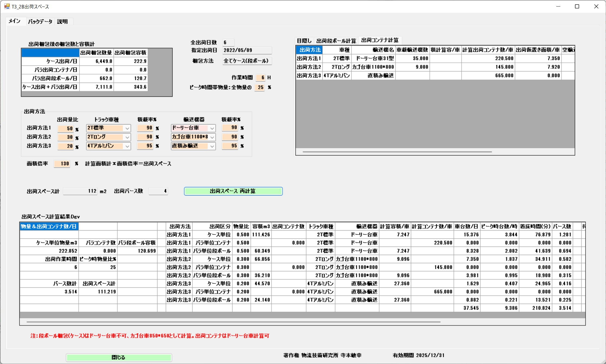Focus 作業時間 hours input field

[x=260, y=78]
